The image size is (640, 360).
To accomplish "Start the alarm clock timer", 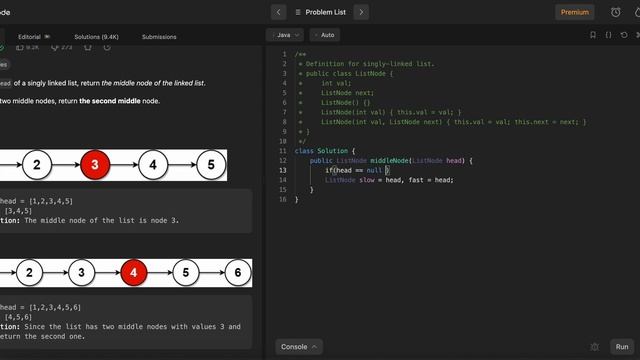I will [x=616, y=12].
